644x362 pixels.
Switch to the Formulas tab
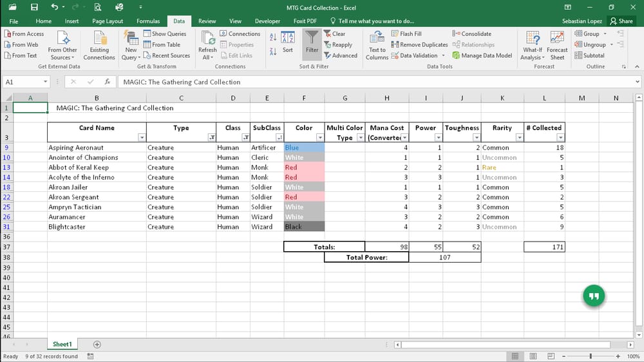(148, 21)
